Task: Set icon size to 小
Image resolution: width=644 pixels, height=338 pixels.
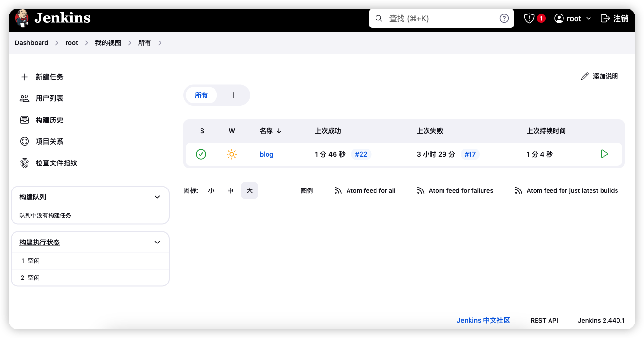Action: (x=211, y=190)
